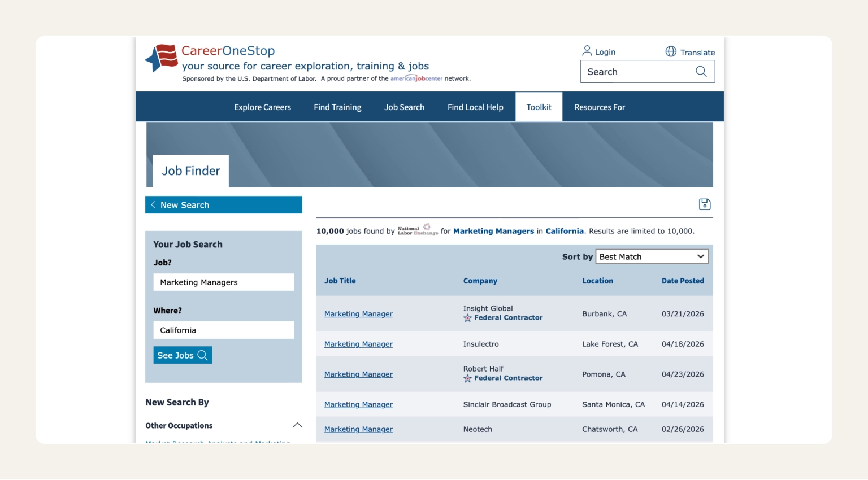Open the Robert Half Marketing Manager job link
This screenshot has width=868, height=480.
[358, 374]
